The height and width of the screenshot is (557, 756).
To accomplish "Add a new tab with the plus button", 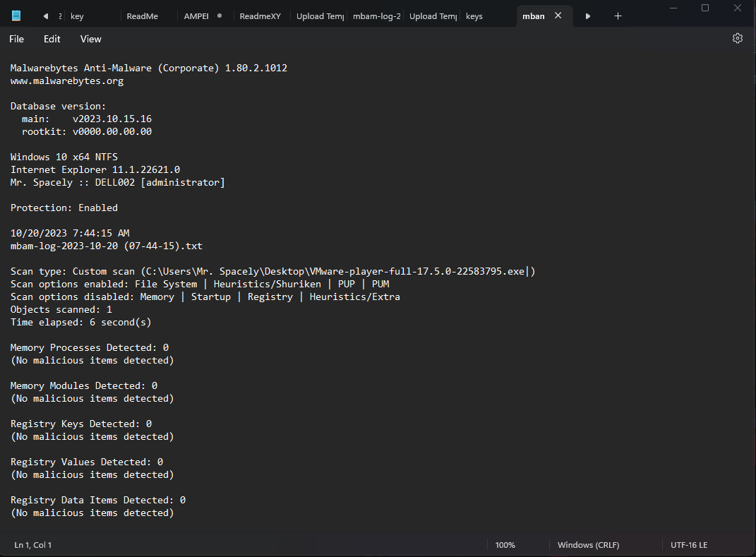I will tap(618, 16).
